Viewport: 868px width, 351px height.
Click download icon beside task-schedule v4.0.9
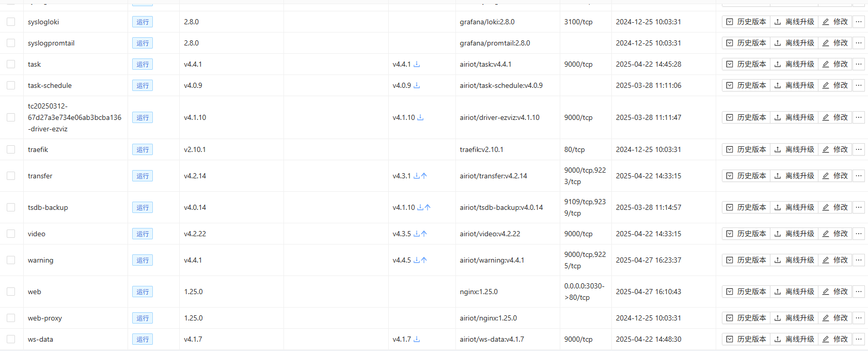(417, 85)
